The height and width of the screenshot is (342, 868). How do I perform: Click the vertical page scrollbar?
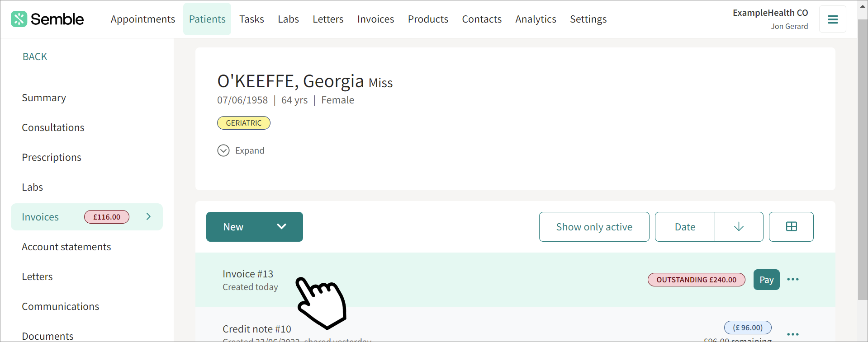[863, 158]
